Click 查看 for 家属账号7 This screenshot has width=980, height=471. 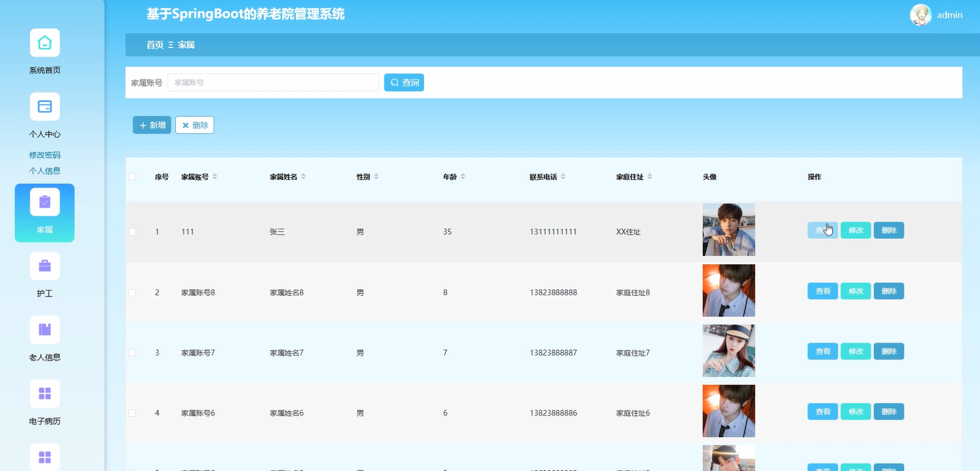[x=823, y=352]
